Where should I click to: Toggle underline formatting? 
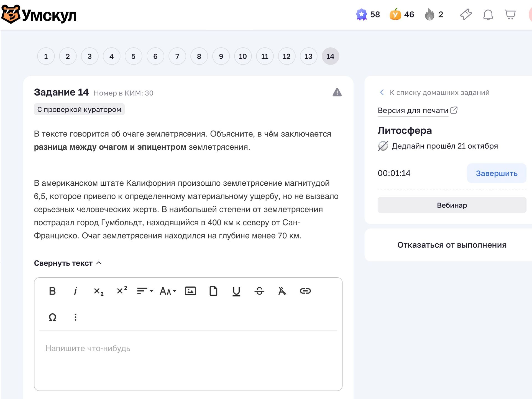pyautogui.click(x=236, y=291)
